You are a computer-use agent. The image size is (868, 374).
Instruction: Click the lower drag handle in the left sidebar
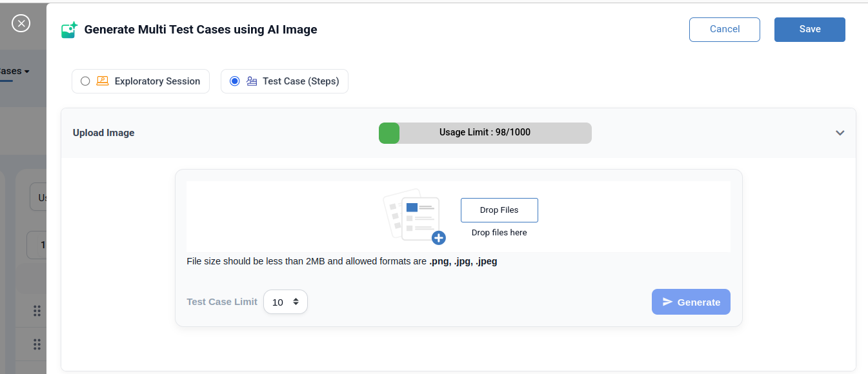click(x=37, y=344)
